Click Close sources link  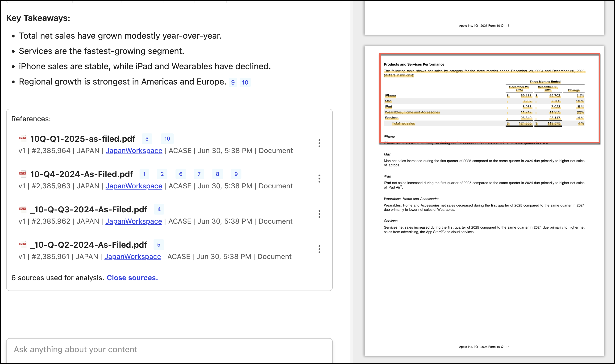pos(132,278)
